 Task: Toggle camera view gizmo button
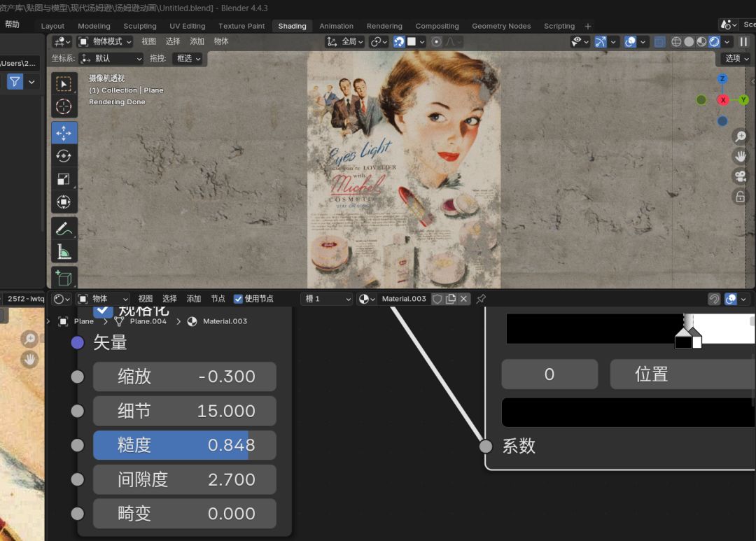coord(740,176)
